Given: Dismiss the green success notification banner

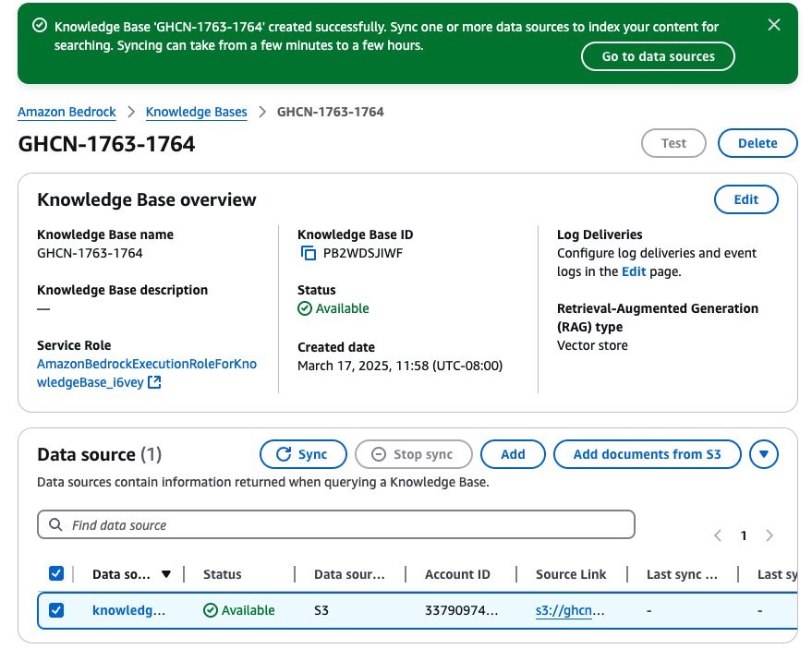Looking at the screenshot, I should click(774, 25).
